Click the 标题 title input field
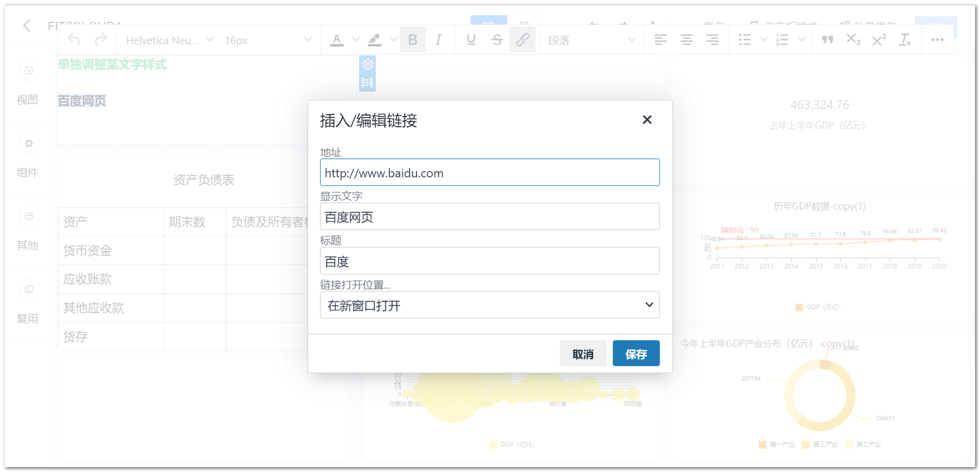Image resolution: width=980 pixels, height=472 pixels. (x=489, y=261)
